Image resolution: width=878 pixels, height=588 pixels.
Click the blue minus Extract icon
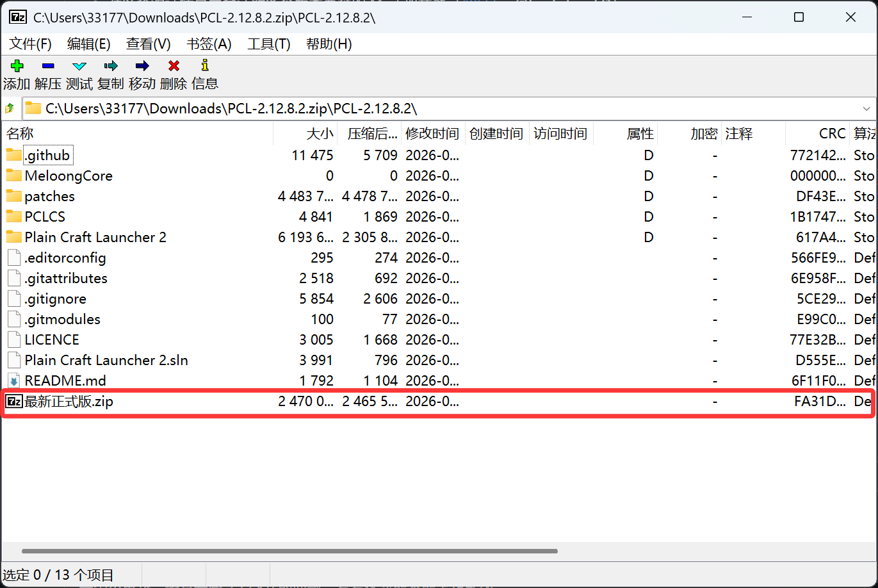(x=48, y=66)
